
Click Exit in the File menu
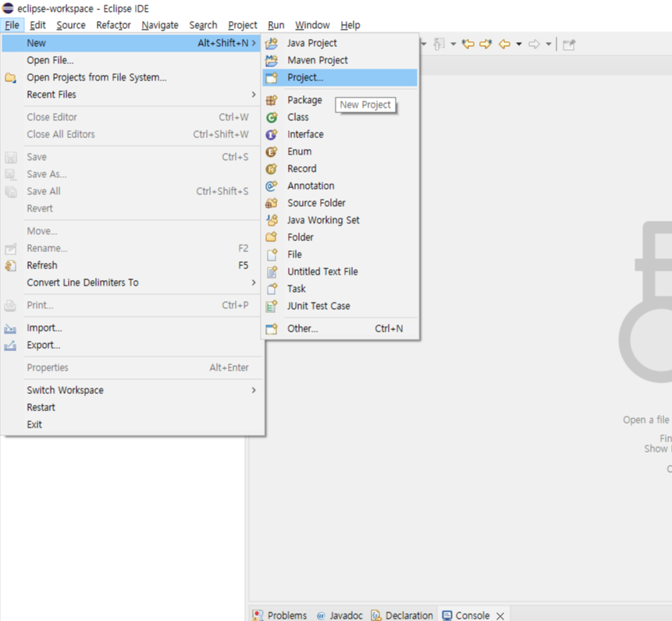click(x=131, y=424)
